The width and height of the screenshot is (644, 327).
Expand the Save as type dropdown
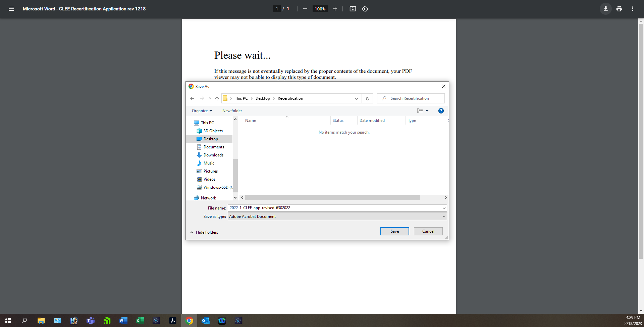[444, 217]
